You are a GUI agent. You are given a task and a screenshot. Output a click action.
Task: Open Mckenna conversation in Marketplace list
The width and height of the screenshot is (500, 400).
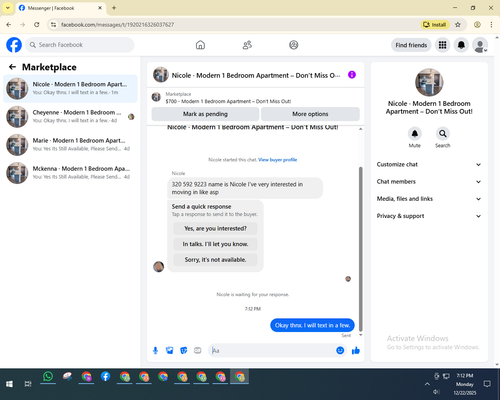(70, 173)
